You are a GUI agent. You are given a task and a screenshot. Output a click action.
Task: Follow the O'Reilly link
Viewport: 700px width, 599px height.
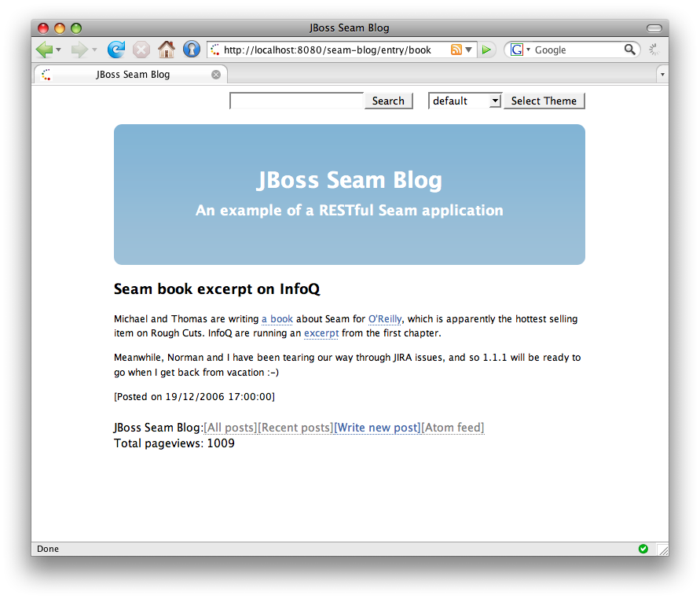click(385, 319)
